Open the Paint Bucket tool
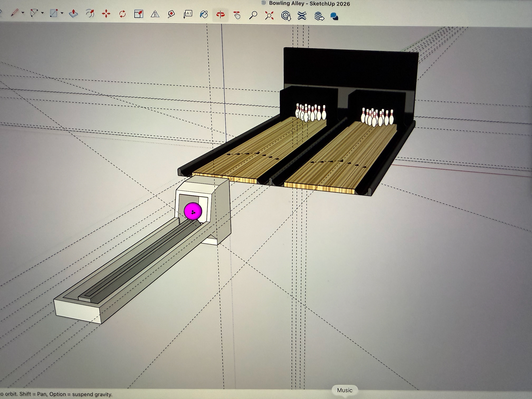 click(204, 14)
